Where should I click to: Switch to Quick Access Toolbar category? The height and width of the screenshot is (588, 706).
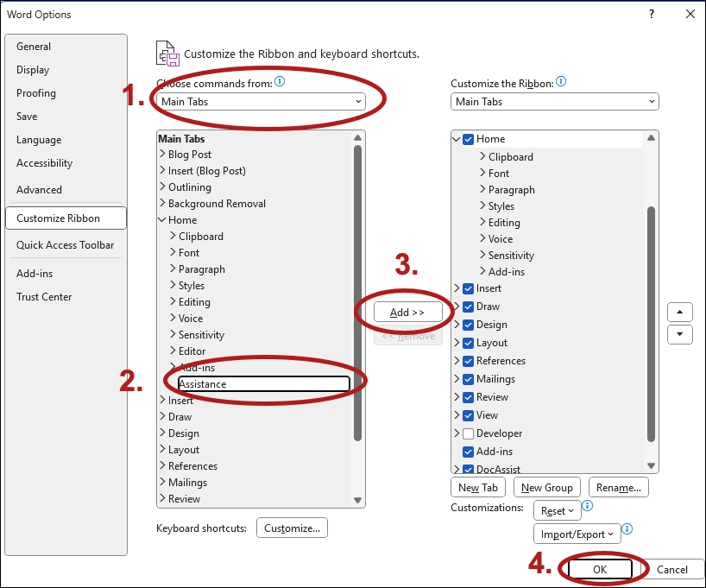click(65, 245)
